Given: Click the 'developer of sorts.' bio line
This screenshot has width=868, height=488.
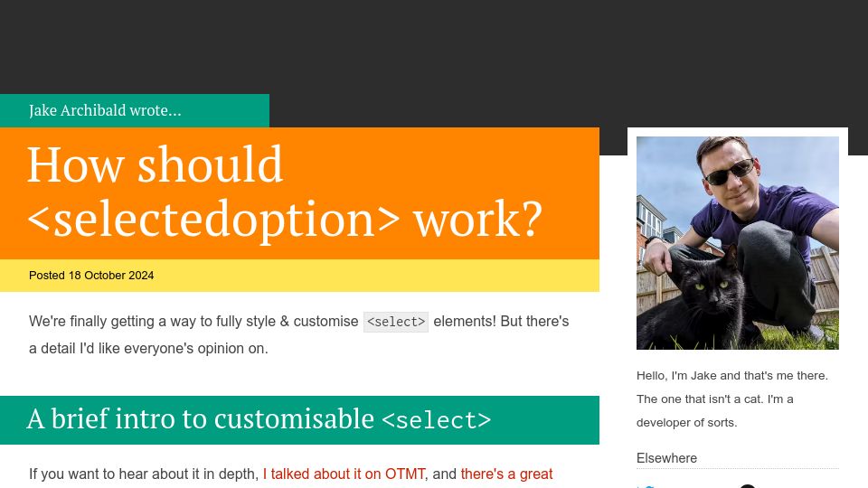Looking at the screenshot, I should click(686, 423).
